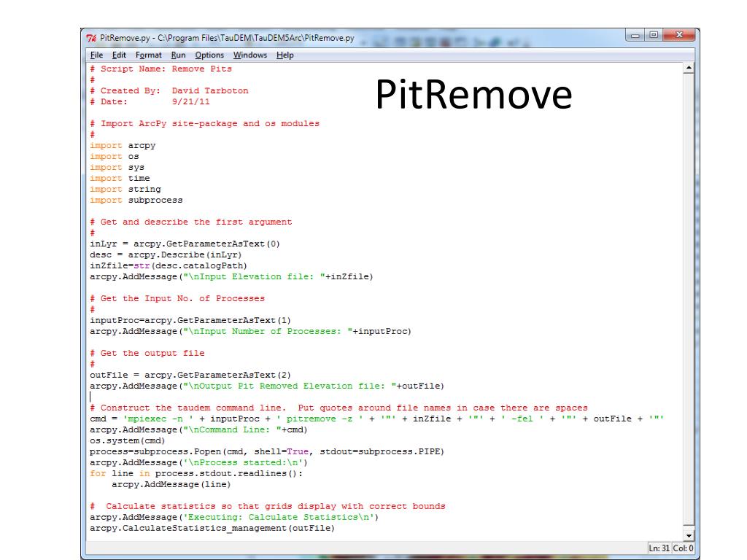Click the '# Get the Input No. of Processes' comment
Screen dimensions: 747x560
coord(177,298)
